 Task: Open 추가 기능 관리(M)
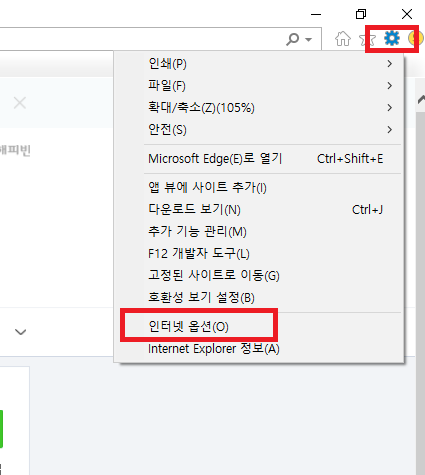point(259,231)
